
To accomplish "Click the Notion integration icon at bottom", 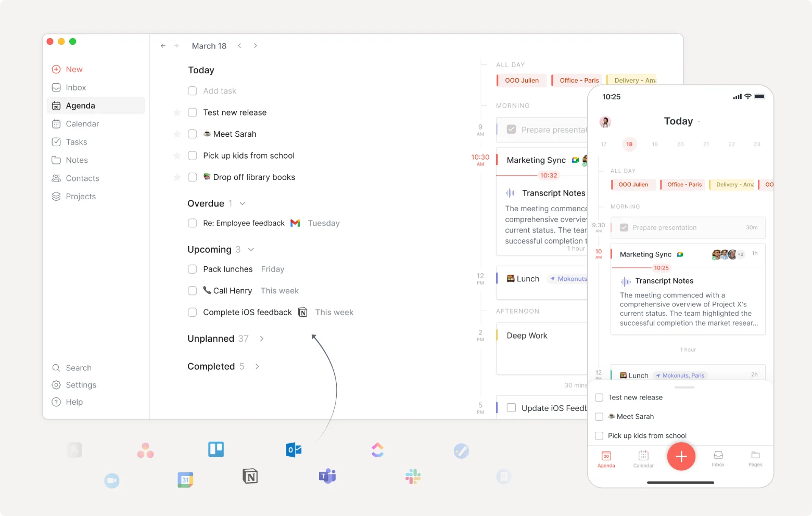I will [250, 476].
